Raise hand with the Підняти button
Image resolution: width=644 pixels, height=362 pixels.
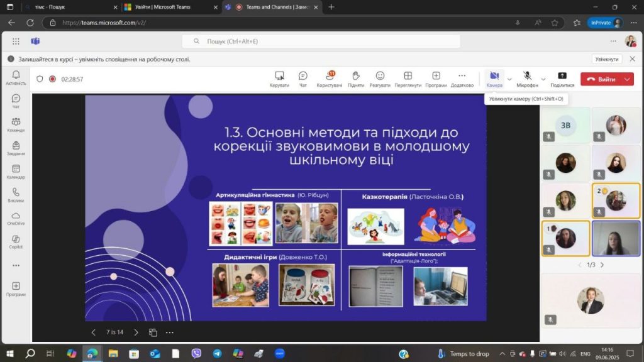coord(356,79)
